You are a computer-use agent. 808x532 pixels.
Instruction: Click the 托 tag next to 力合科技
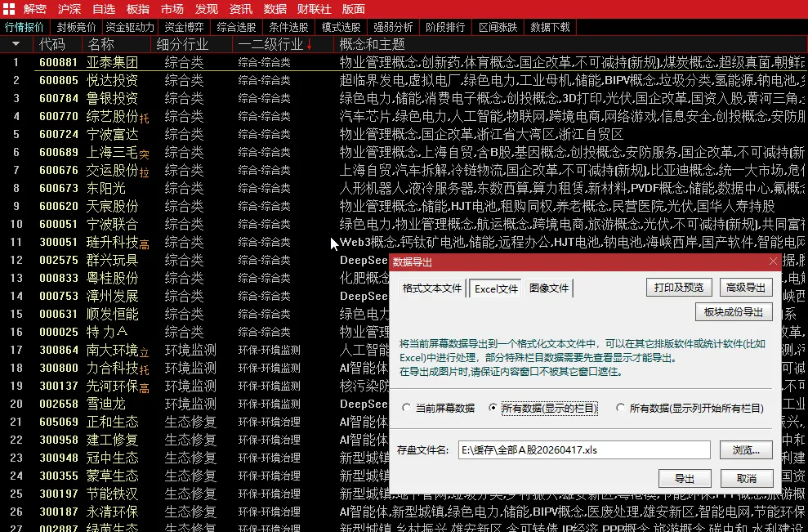(x=145, y=371)
